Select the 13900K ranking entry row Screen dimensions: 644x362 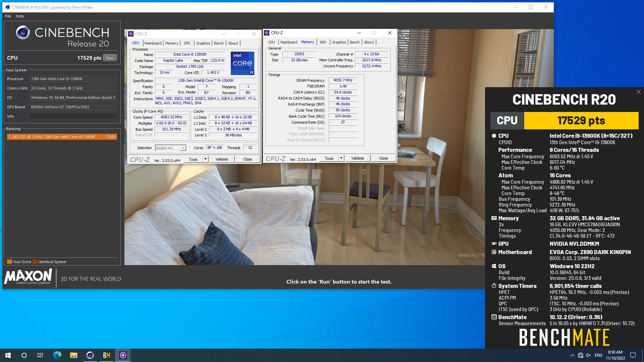[62, 137]
